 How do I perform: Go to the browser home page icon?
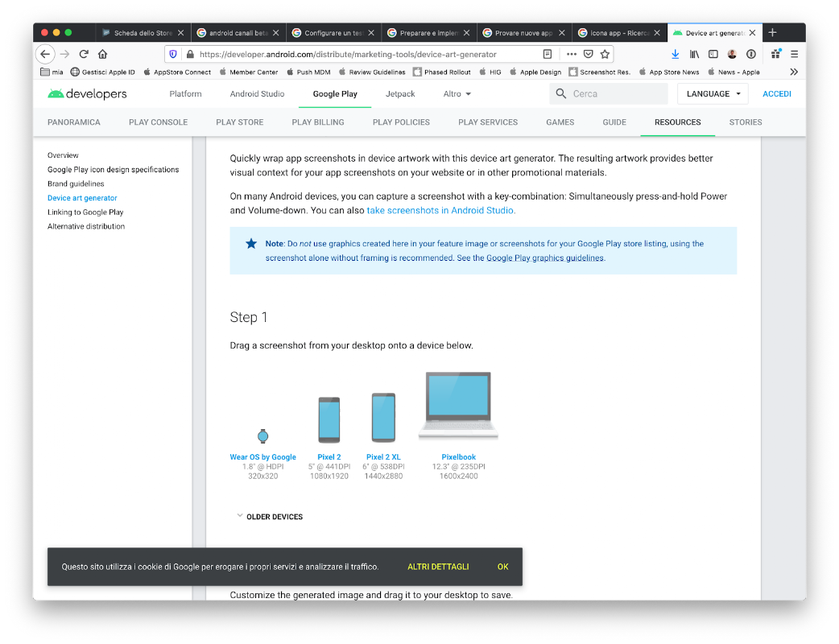point(103,54)
